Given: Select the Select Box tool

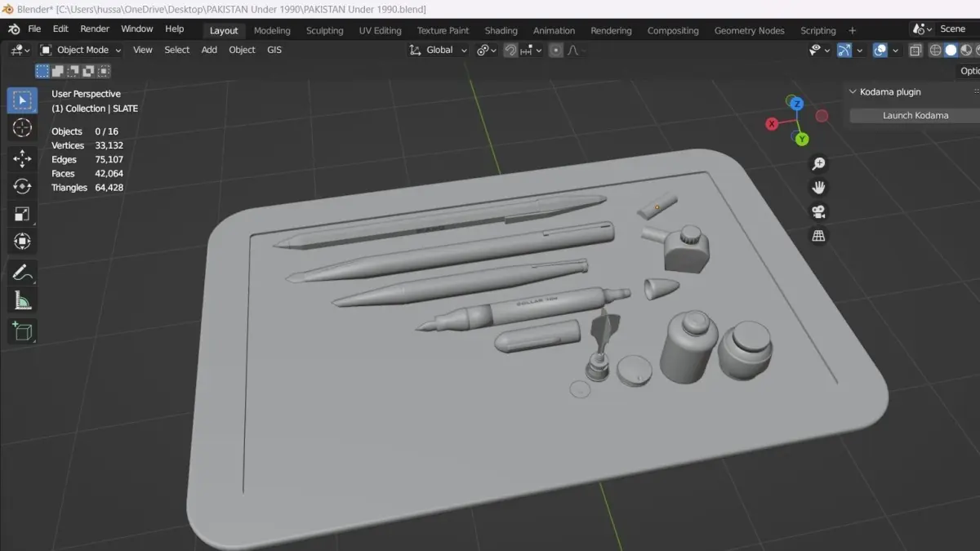Looking at the screenshot, I should click(22, 100).
